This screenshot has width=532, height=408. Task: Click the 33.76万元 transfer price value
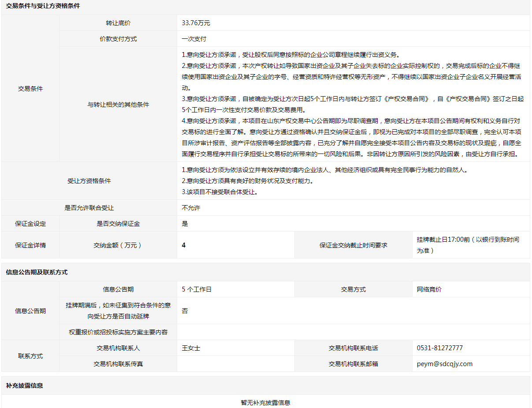click(196, 23)
